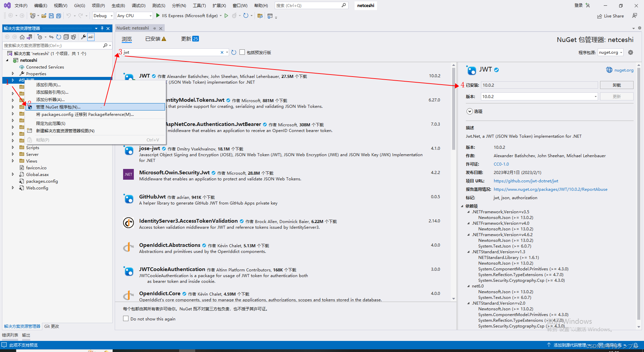Collapse All icon in Solution Explorer
The image size is (644, 352).
66,37
